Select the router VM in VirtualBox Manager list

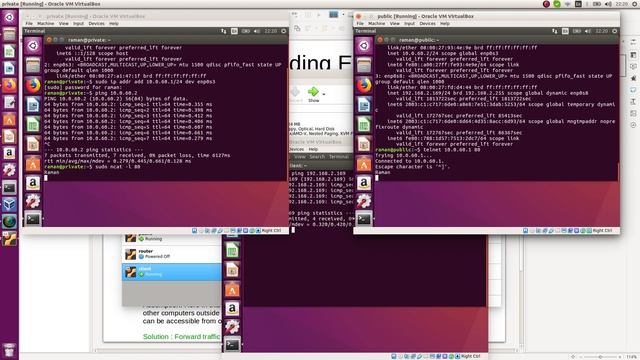(x=172, y=254)
